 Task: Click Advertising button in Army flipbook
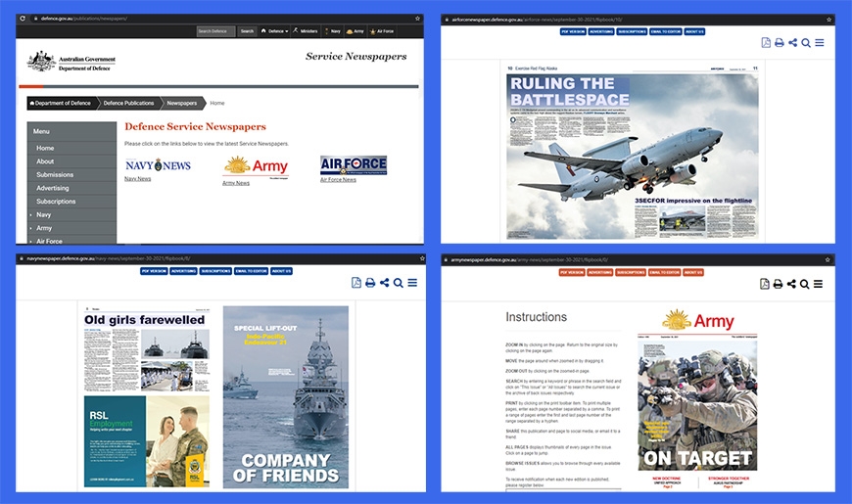click(600, 272)
